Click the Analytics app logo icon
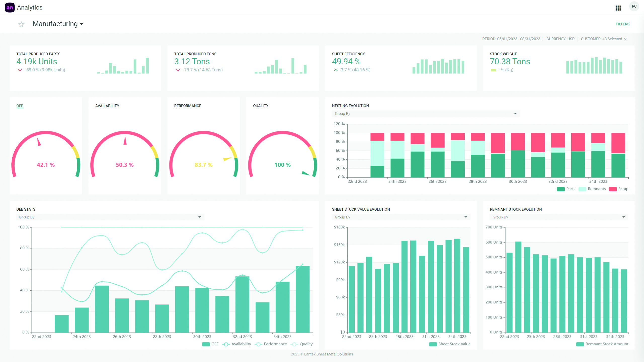This screenshot has width=644, height=362. (10, 8)
